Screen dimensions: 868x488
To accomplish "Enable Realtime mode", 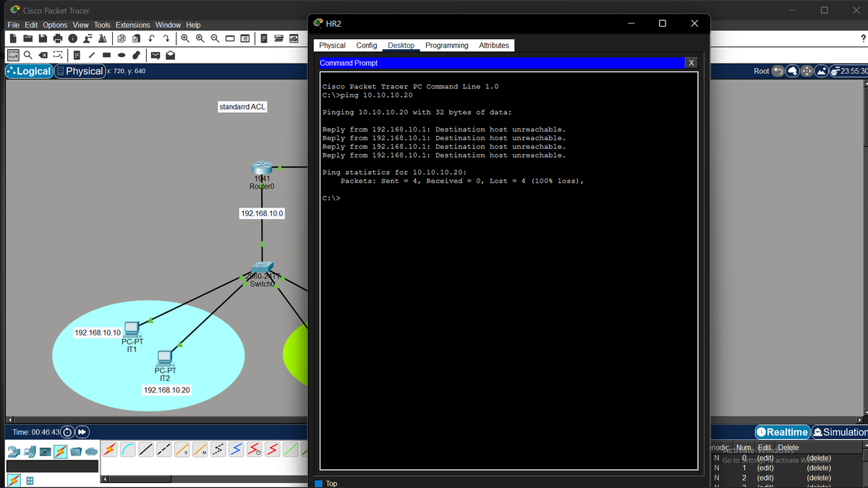I will click(782, 432).
